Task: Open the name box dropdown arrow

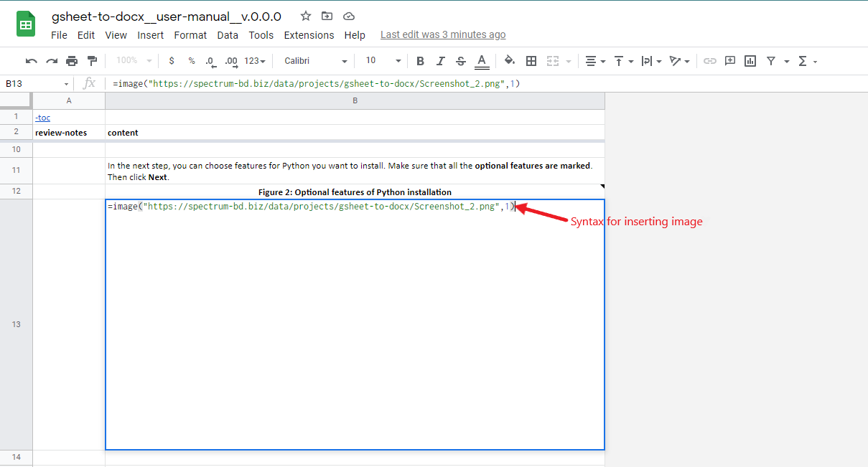Action: pos(66,84)
